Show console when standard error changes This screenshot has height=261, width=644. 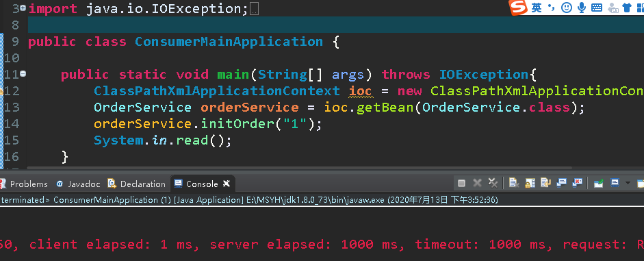(578, 184)
